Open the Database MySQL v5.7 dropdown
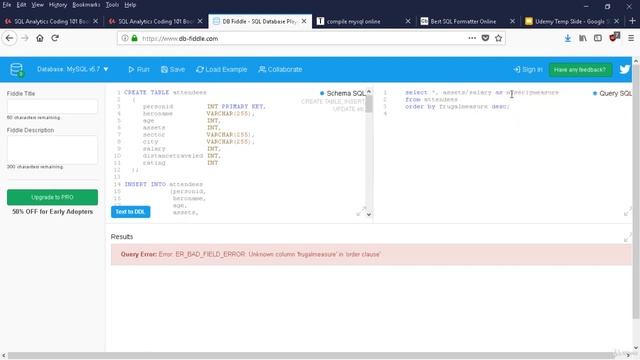The width and height of the screenshot is (640, 360). [x=73, y=69]
